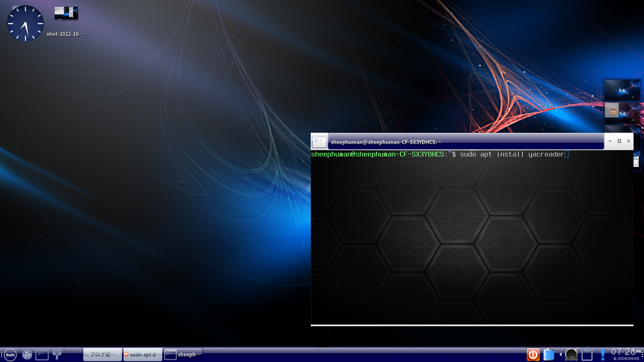
Task: Click the terminal title 'sheephuman@sheephuman-CF-SX3YDHCS: ~'
Action: coord(386,142)
